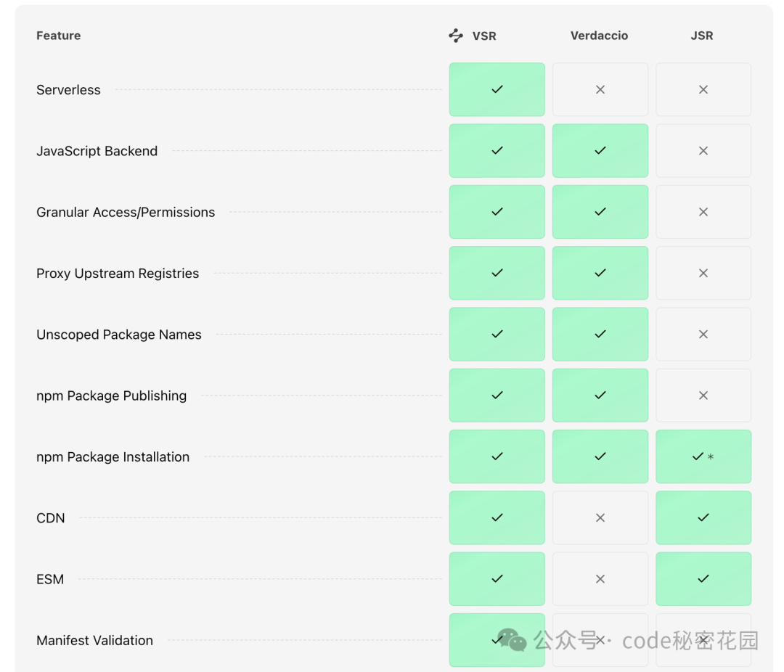Click the Verdaccio cross in the Serverless row
Image resolution: width=784 pixels, height=672 pixels.
(x=600, y=89)
